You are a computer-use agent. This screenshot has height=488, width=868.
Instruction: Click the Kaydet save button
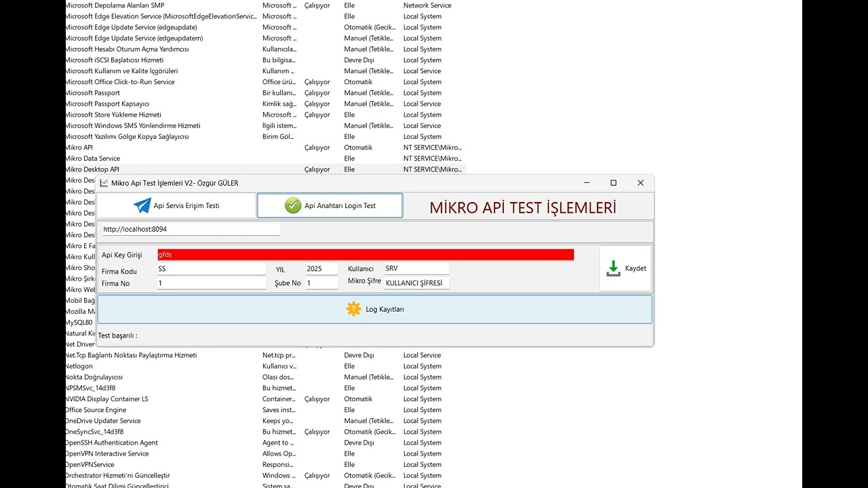(625, 268)
